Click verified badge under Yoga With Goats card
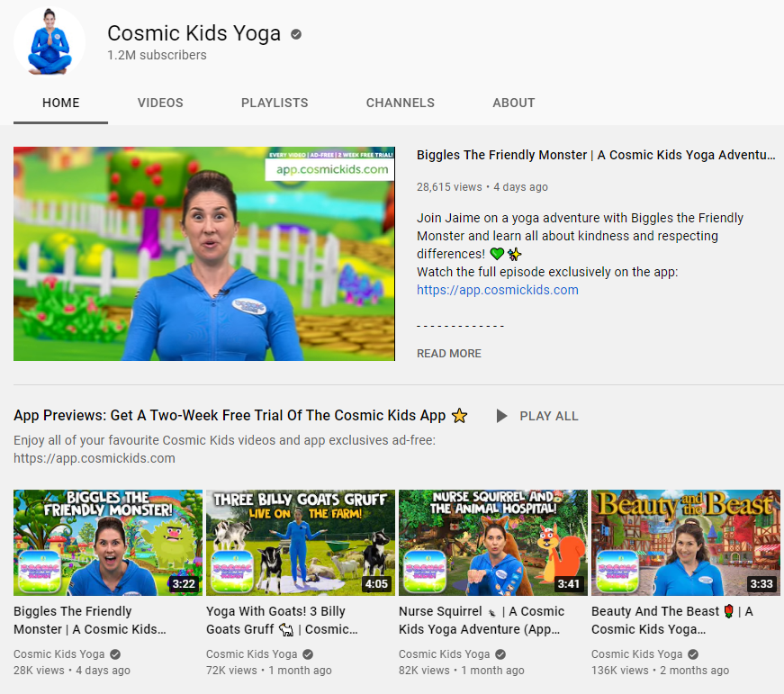Screen dimensions: 784x694 (308, 654)
